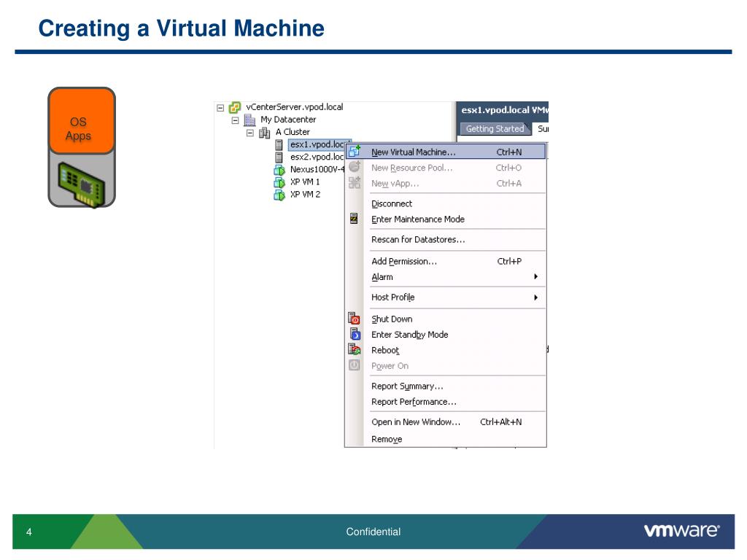The image size is (747, 560).
Task: Select the Nexus1000V tree row
Action: click(317, 169)
